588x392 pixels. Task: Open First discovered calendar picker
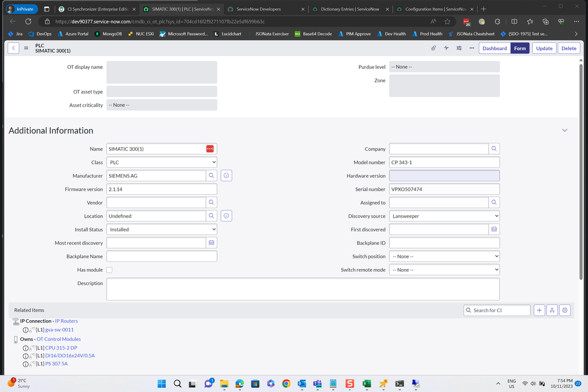494,229
